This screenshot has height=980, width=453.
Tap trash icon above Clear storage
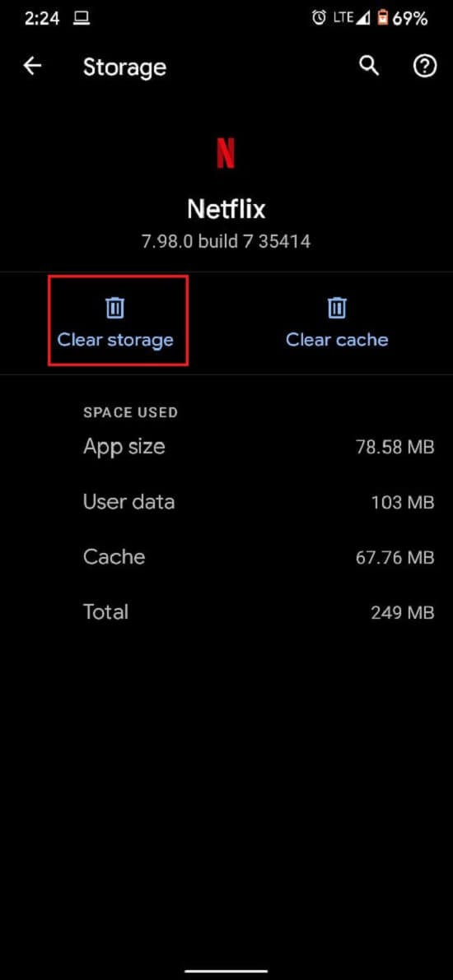coord(115,308)
